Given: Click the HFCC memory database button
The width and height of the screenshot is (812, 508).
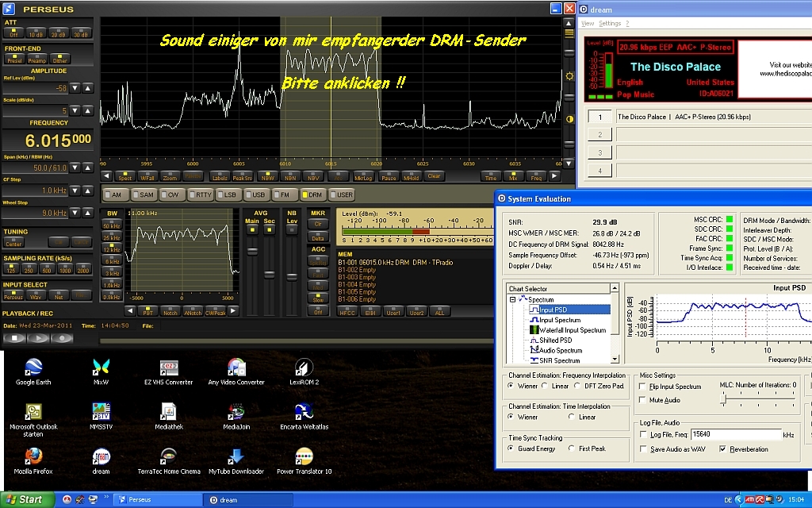Looking at the screenshot, I should (347, 311).
